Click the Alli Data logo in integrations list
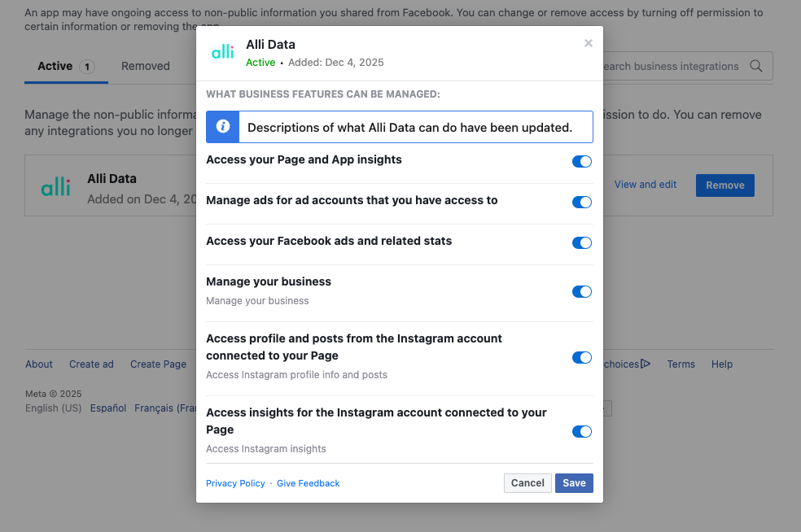The width and height of the screenshot is (801, 532). coord(56,186)
